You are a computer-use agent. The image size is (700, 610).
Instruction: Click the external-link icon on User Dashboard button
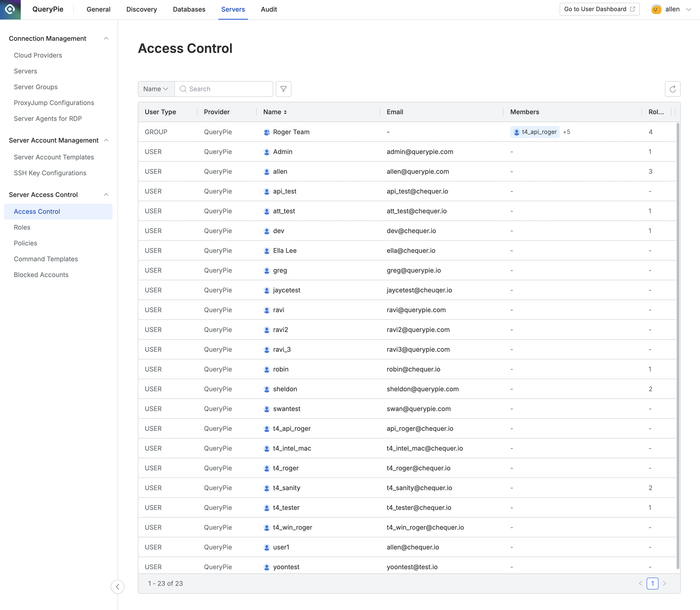(x=633, y=9)
